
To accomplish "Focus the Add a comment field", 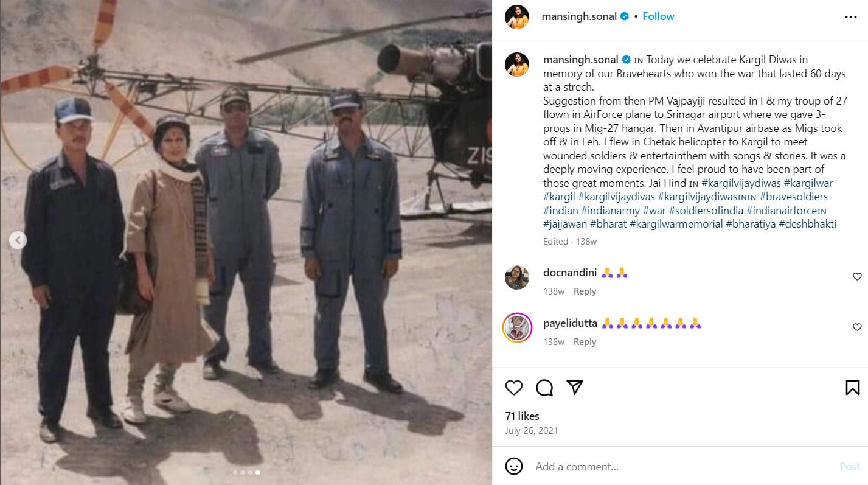I will [x=681, y=467].
